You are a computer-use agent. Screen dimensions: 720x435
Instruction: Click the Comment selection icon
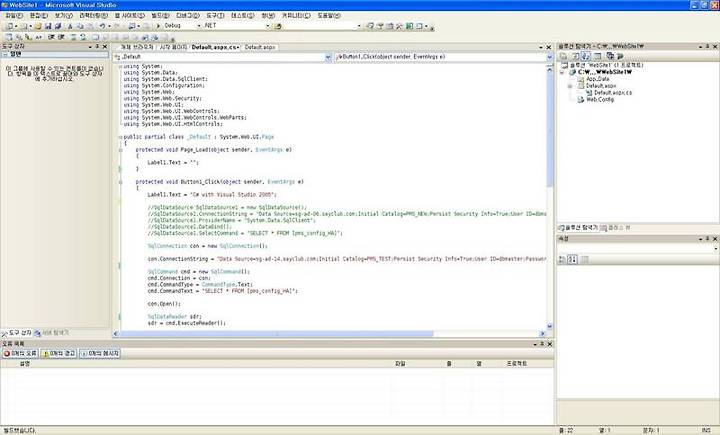[x=73, y=37]
